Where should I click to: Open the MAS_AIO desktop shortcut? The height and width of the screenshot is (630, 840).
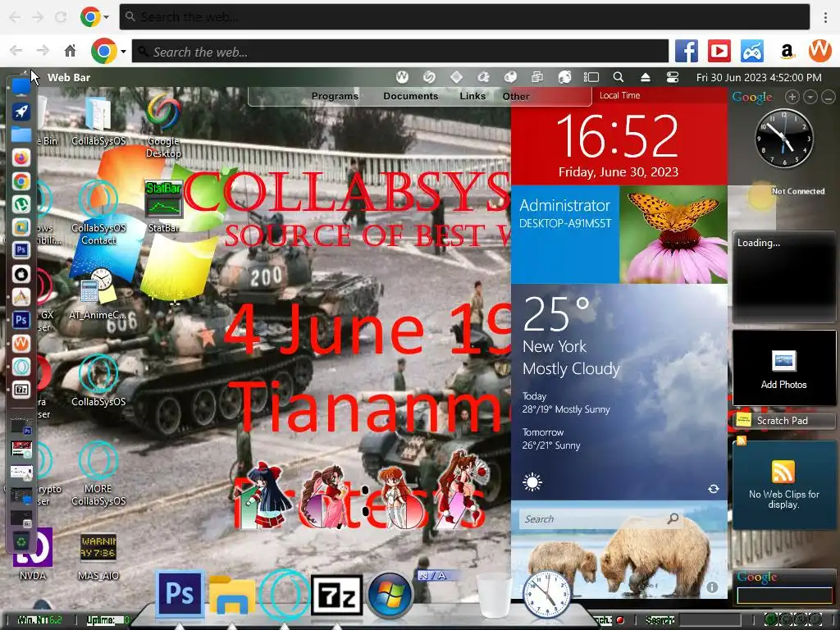coord(98,557)
